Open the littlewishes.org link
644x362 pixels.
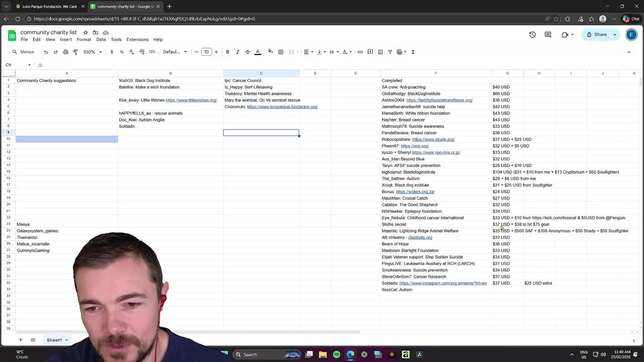point(191,100)
